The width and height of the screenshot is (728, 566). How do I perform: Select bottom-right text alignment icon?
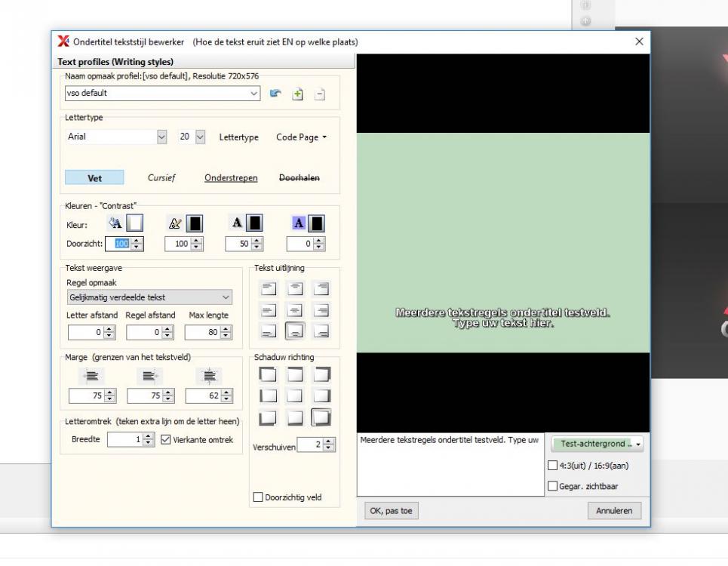[320, 331]
